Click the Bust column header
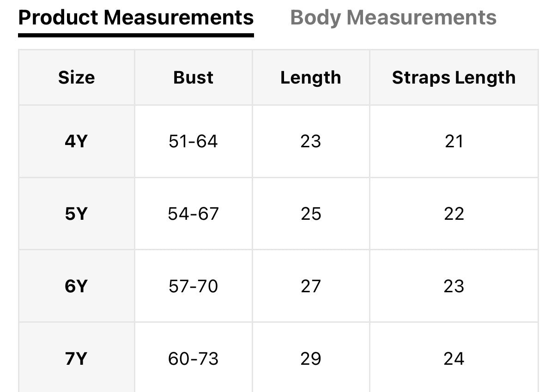The image size is (557, 392). [x=193, y=78]
